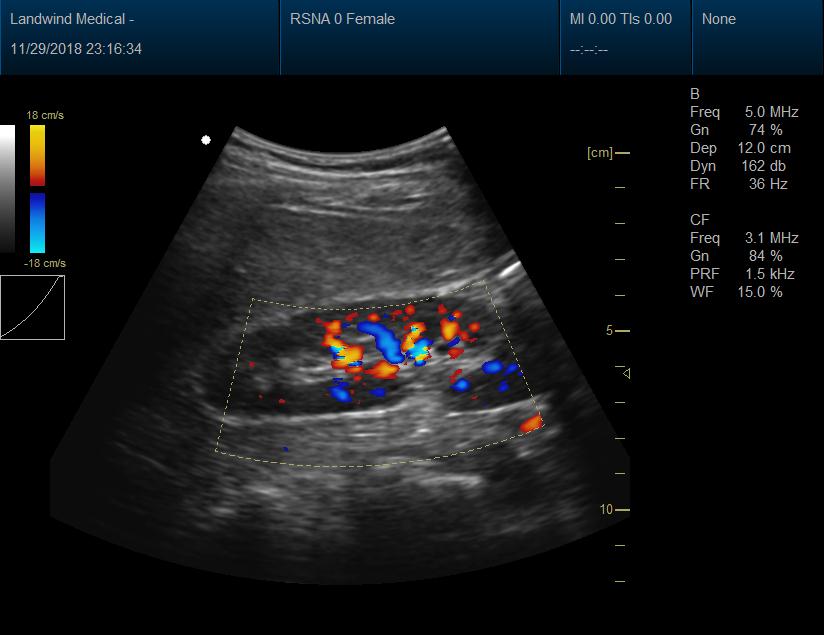This screenshot has width=824, height=635.
Task: Click the 5 cm depth scale mark
Action: click(617, 331)
